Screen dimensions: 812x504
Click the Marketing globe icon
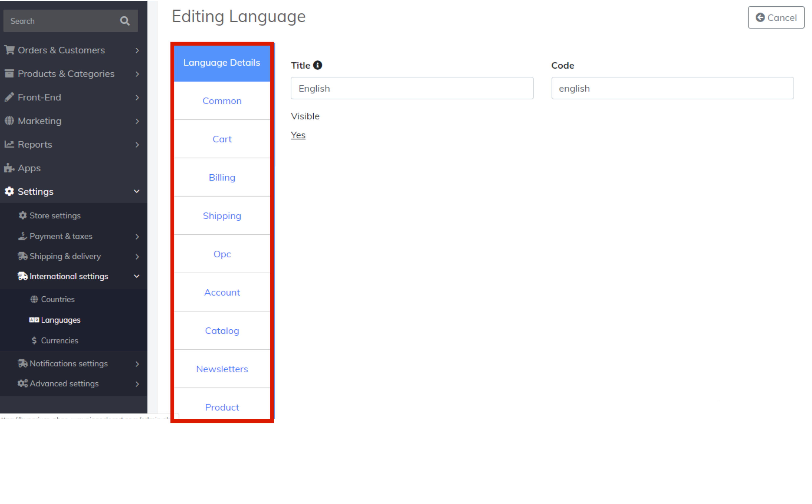(9, 121)
